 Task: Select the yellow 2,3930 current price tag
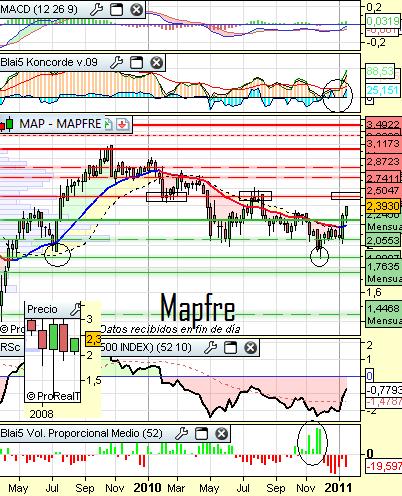pos(383,206)
